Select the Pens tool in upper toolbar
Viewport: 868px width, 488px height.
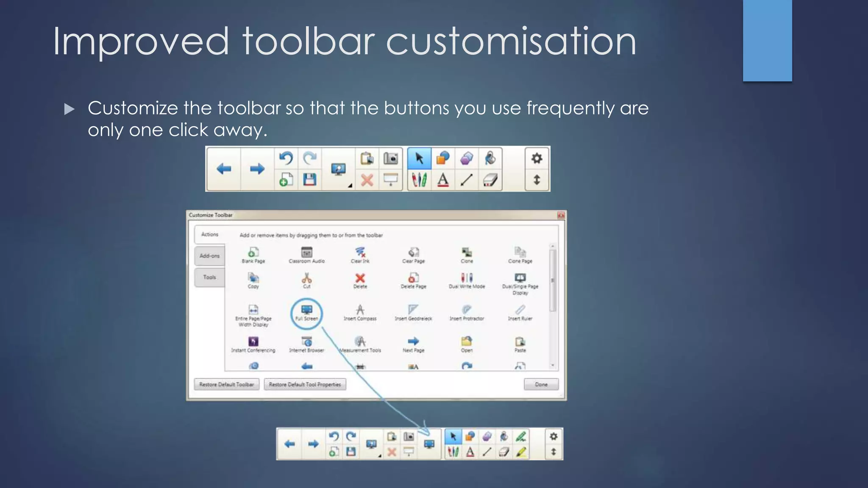pos(419,180)
